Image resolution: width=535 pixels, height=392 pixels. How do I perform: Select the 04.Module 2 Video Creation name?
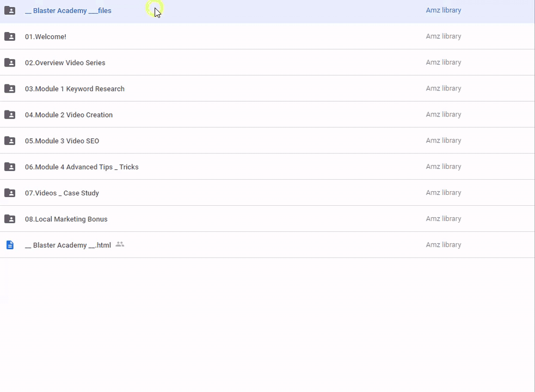coord(69,115)
